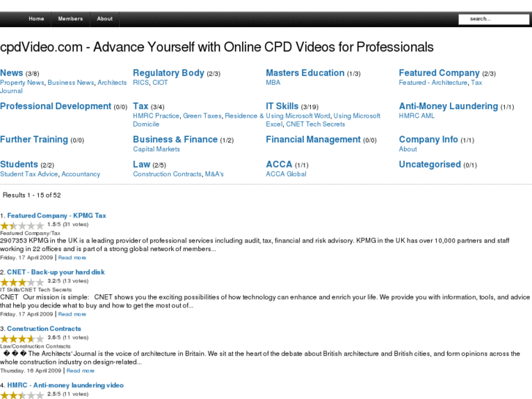Open the Anti-Money Laundering category heading

(448, 106)
